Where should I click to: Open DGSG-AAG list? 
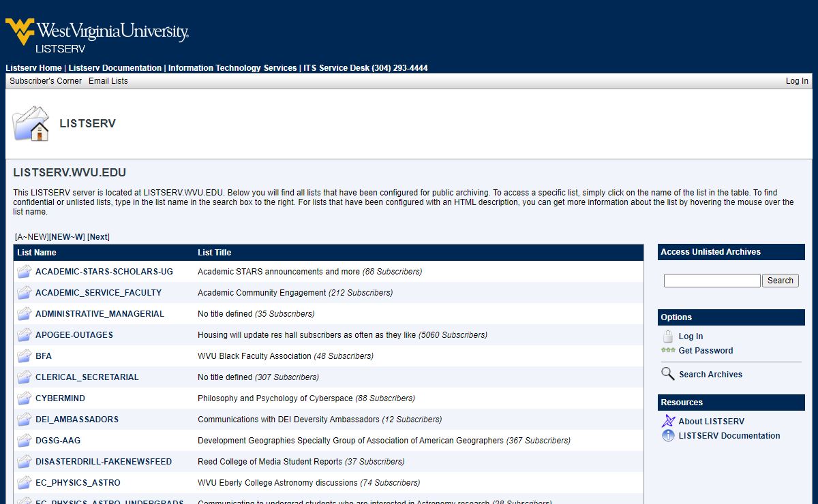point(58,441)
